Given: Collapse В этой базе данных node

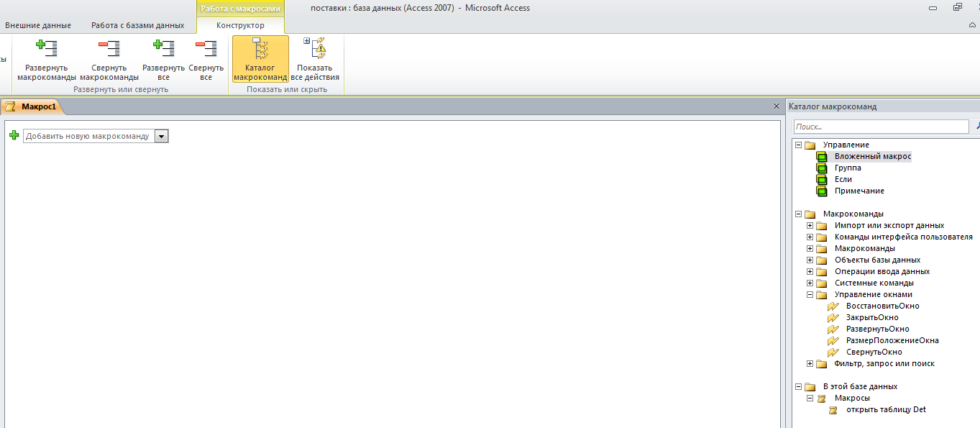Looking at the screenshot, I should 798,386.
